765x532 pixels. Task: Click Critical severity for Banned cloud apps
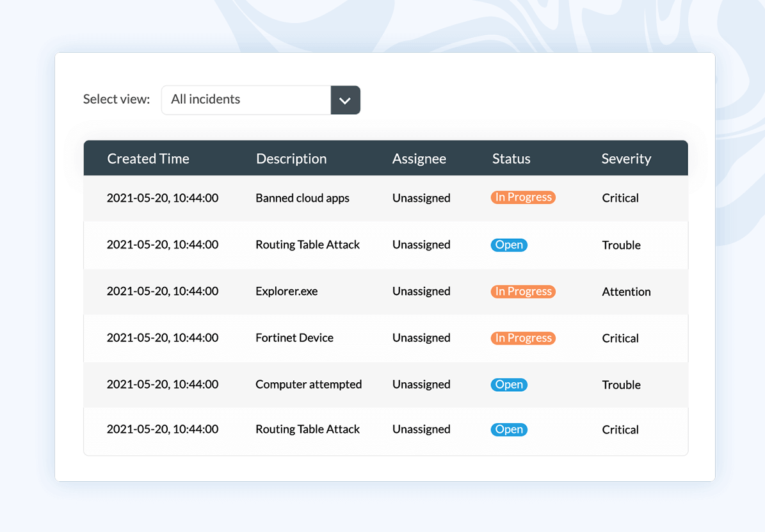tap(620, 198)
